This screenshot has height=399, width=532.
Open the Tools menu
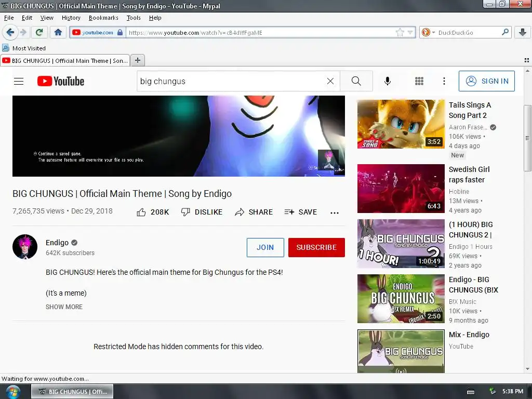click(x=134, y=18)
